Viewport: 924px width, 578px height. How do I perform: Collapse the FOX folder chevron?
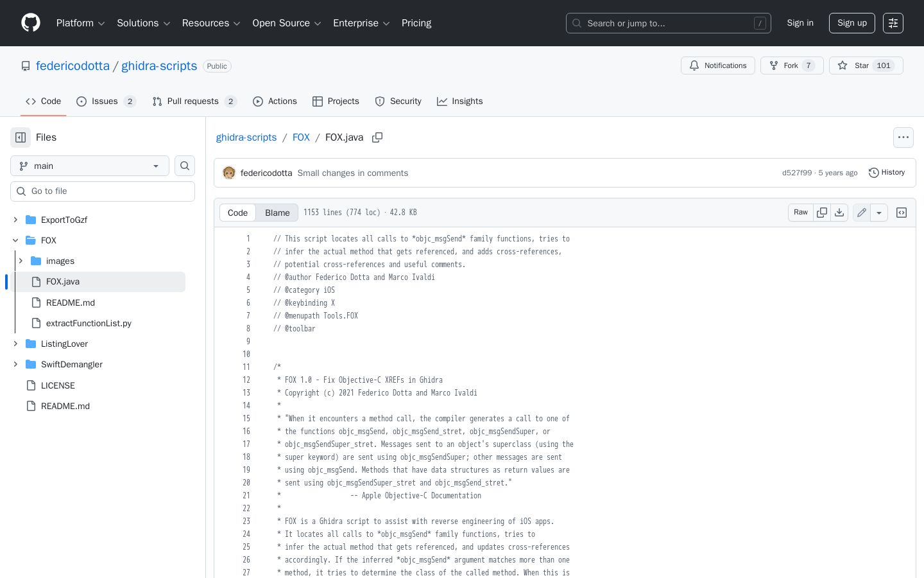pyautogui.click(x=15, y=240)
